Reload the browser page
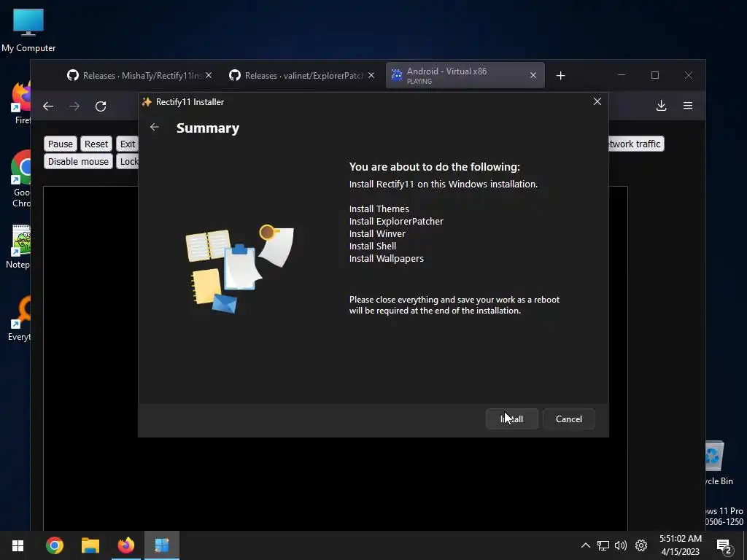The width and height of the screenshot is (747, 560). 101,106
